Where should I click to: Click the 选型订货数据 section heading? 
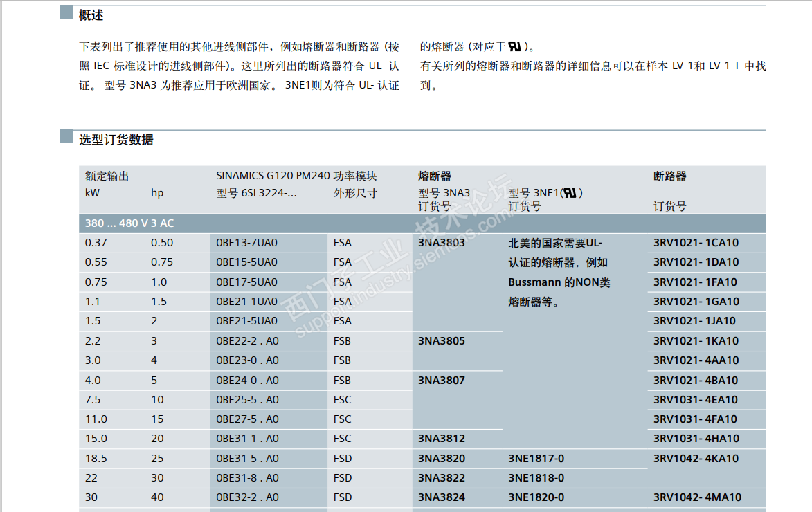coord(116,139)
